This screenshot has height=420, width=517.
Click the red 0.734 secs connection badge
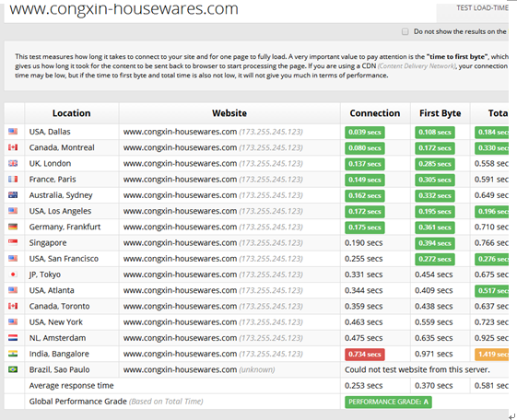(365, 354)
